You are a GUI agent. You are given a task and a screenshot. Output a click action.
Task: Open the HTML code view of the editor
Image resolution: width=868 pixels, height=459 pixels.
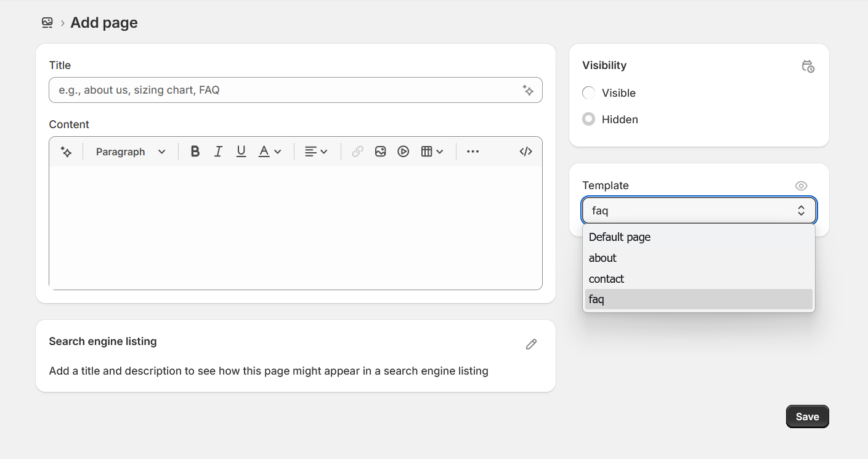coord(525,151)
